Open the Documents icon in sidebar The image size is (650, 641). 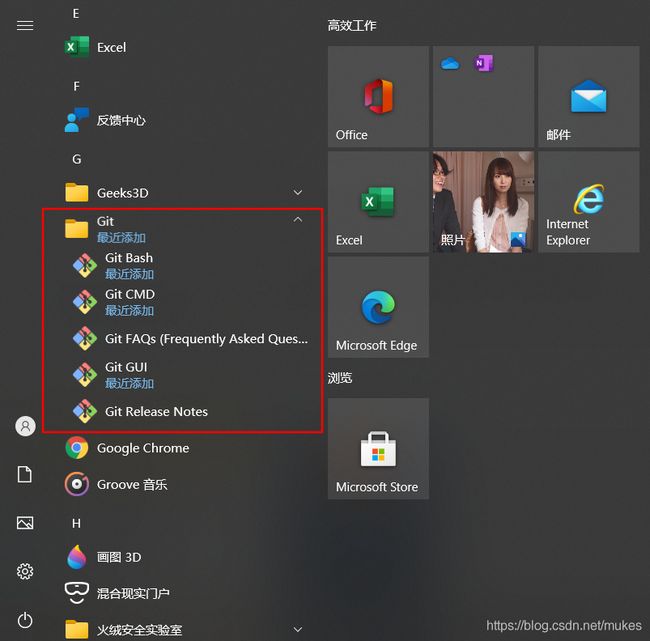25,474
